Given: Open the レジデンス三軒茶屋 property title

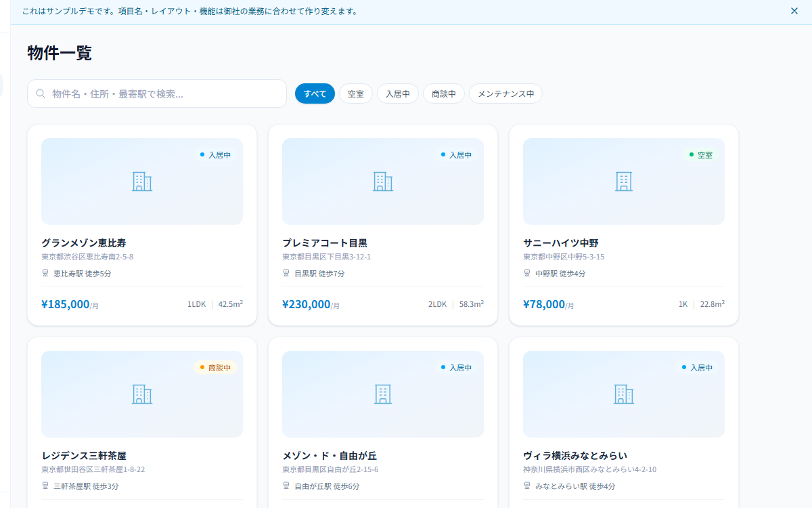Looking at the screenshot, I should click(84, 456).
